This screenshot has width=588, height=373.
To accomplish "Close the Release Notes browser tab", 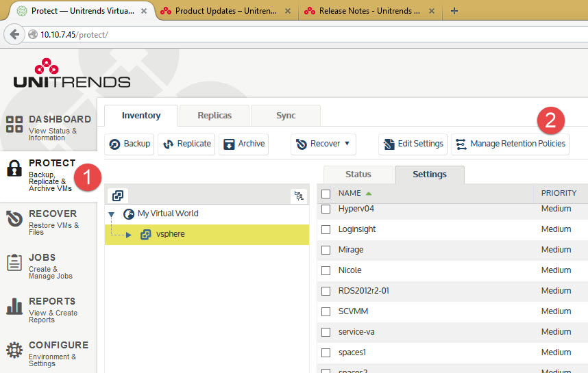I will pos(432,11).
